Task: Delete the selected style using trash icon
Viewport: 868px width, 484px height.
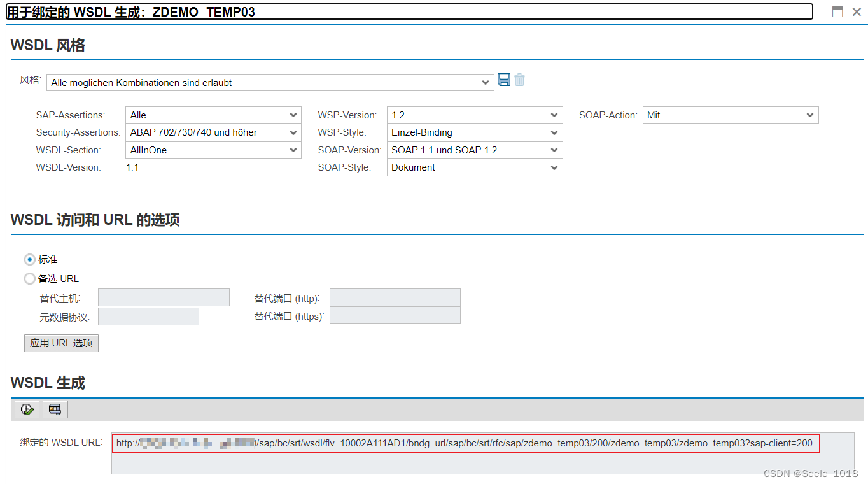Action: (x=519, y=80)
